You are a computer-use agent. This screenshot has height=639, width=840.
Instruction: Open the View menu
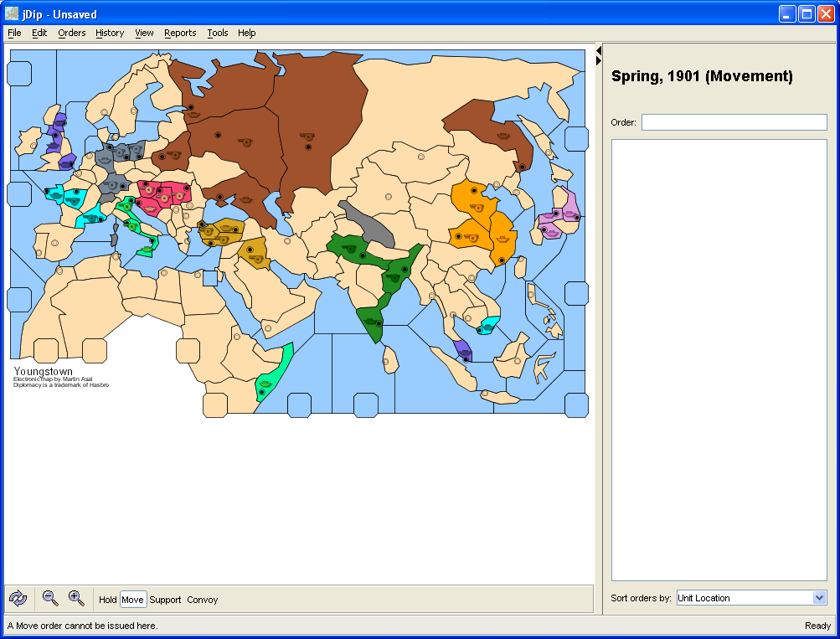[144, 33]
